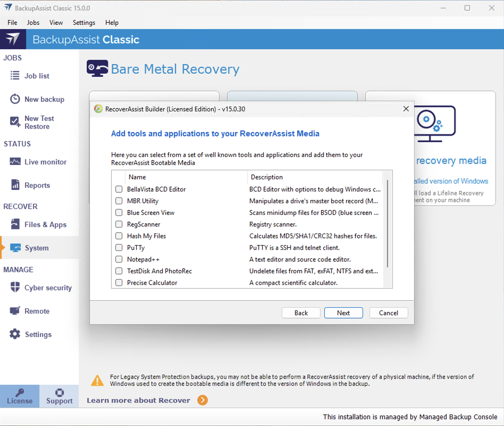Select the TestDisk And PhotoRec checkbox

coord(119,271)
